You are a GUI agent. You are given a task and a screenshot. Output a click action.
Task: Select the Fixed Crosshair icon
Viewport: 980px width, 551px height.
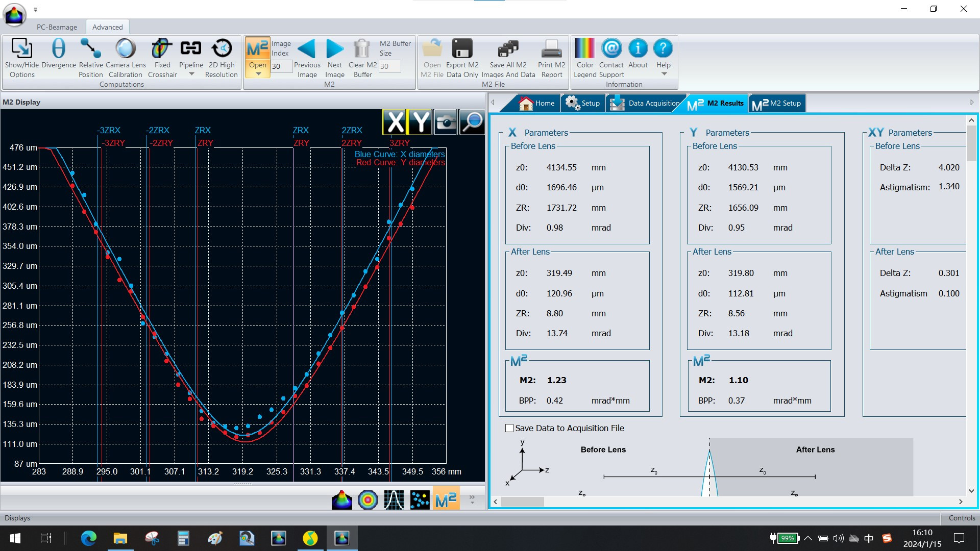162,49
